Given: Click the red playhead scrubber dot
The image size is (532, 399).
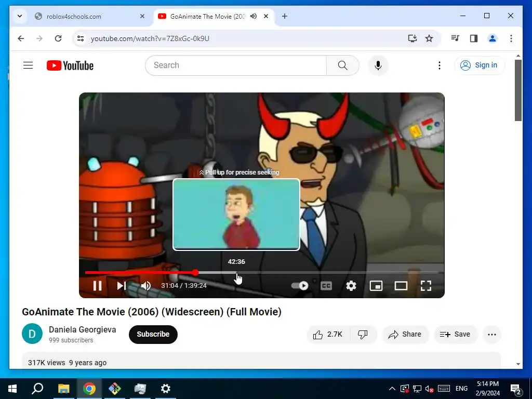Looking at the screenshot, I should 195,272.
